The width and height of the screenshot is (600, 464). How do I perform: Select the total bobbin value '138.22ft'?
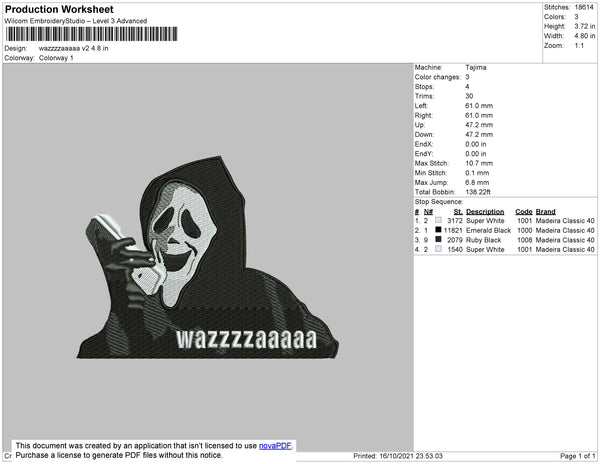pos(478,192)
